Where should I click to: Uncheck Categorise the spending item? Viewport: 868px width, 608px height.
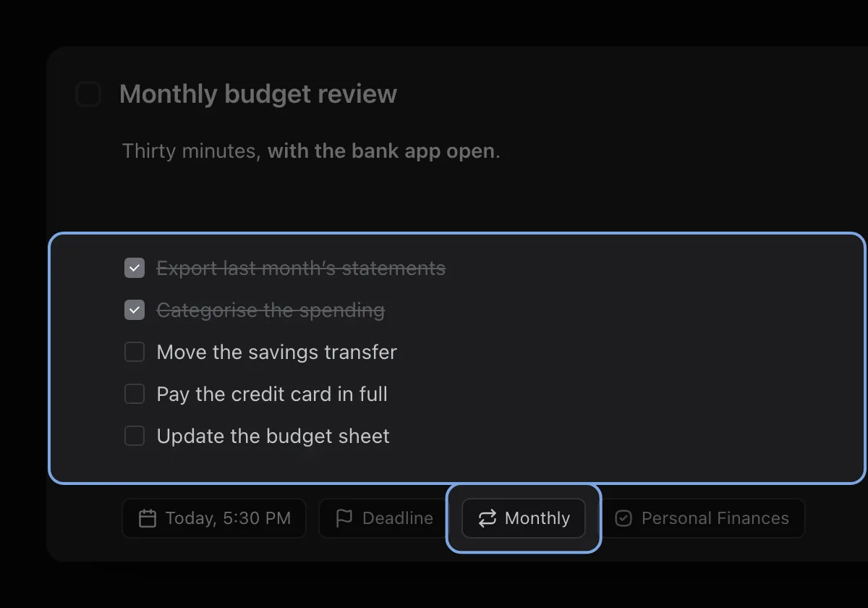tap(135, 311)
